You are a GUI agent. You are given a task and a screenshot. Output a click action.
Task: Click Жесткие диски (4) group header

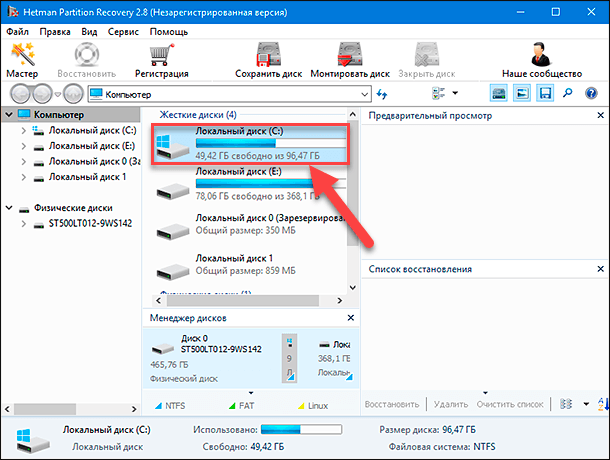[198, 115]
